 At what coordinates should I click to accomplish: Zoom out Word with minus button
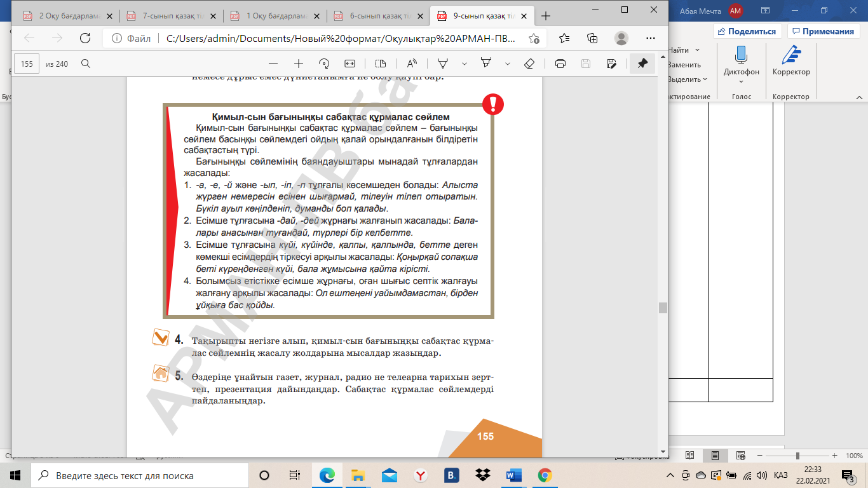point(759,456)
